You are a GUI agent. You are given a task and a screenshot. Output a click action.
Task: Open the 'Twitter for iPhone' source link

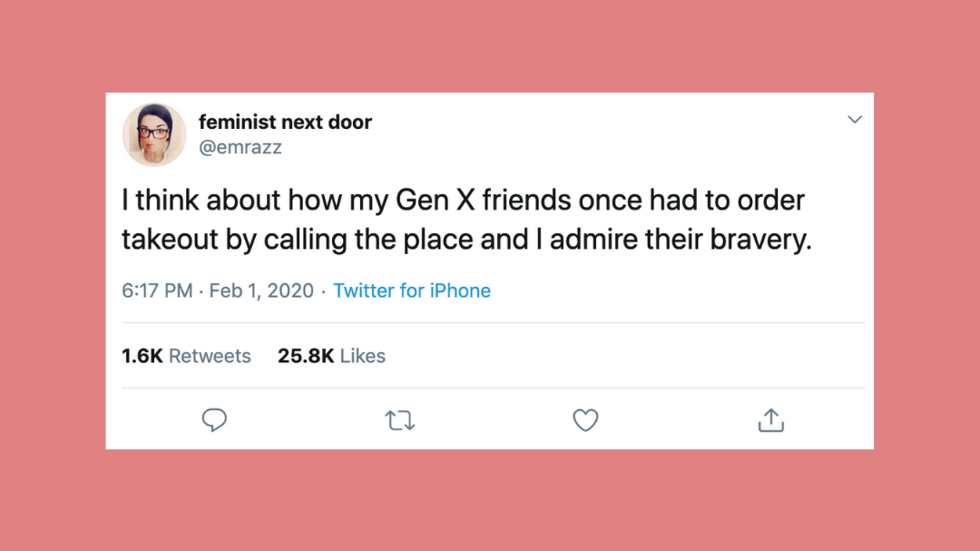(x=412, y=291)
